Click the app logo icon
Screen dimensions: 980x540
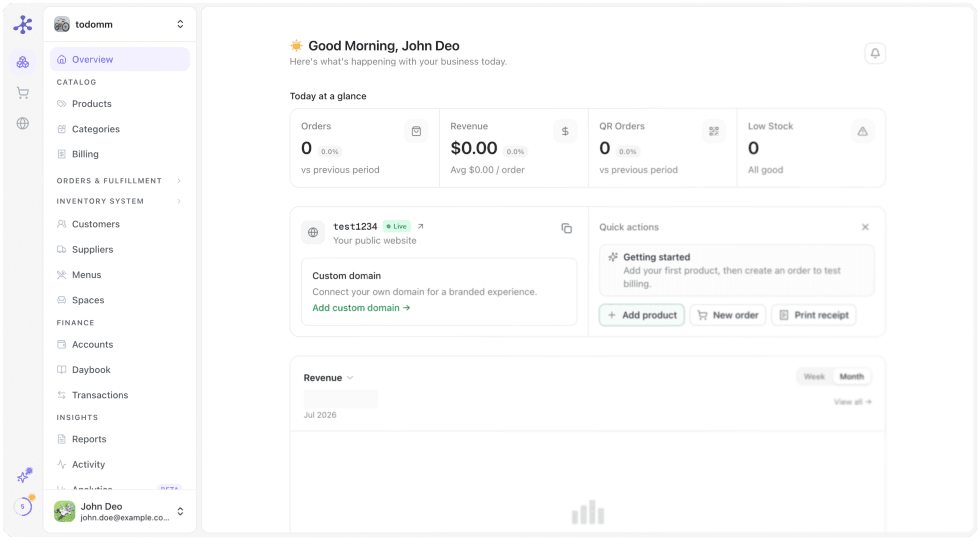(23, 24)
